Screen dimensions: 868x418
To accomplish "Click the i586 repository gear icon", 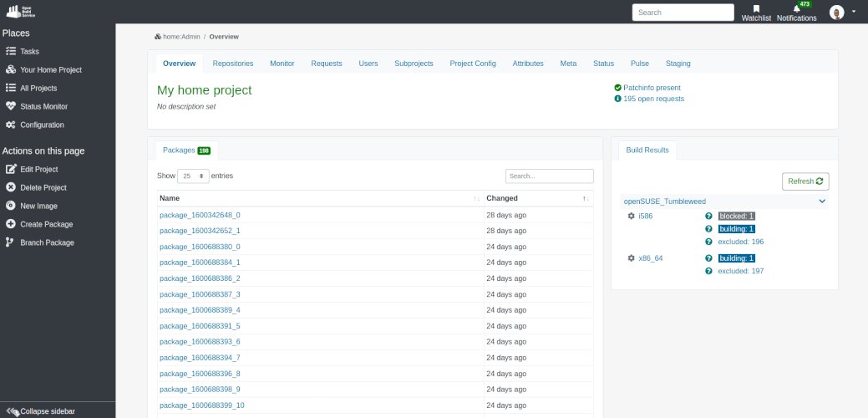I will point(631,216).
